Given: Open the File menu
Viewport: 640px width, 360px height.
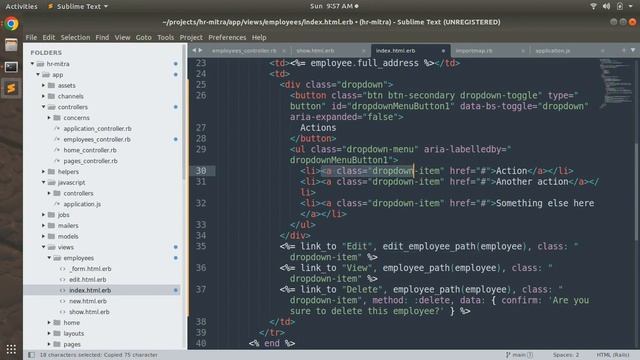Looking at the screenshot, I should click(31, 37).
